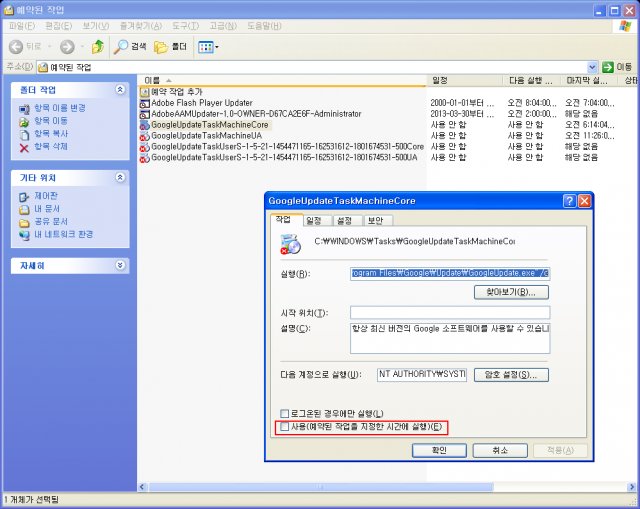The width and height of the screenshot is (640, 509).
Task: Open the Help (도움말) menu
Action: (264, 26)
